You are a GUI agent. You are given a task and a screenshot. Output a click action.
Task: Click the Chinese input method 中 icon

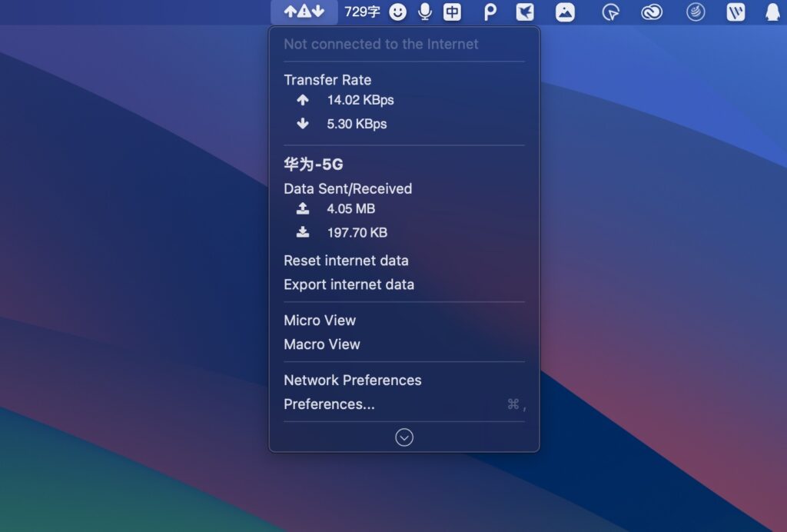[452, 12]
